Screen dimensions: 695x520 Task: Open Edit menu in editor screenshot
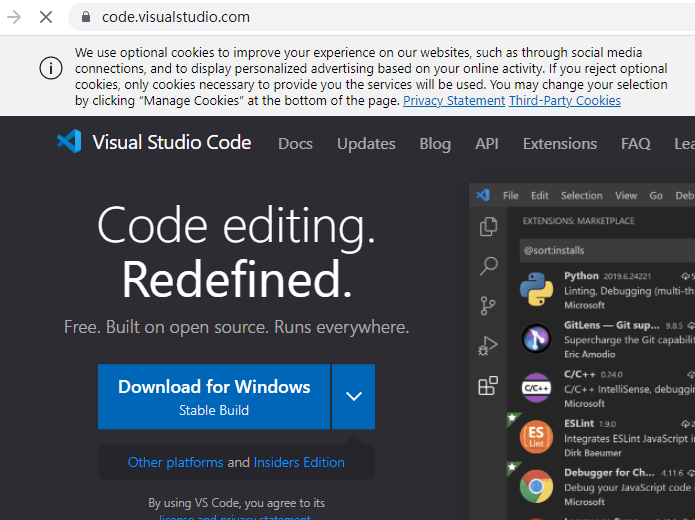point(540,195)
